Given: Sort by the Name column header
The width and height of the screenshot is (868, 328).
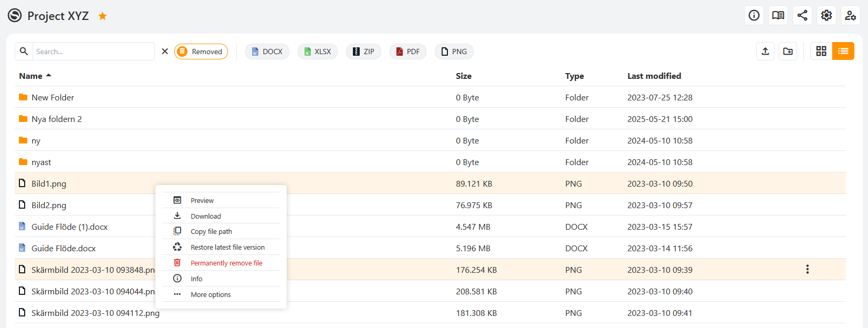Looking at the screenshot, I should 35,76.
